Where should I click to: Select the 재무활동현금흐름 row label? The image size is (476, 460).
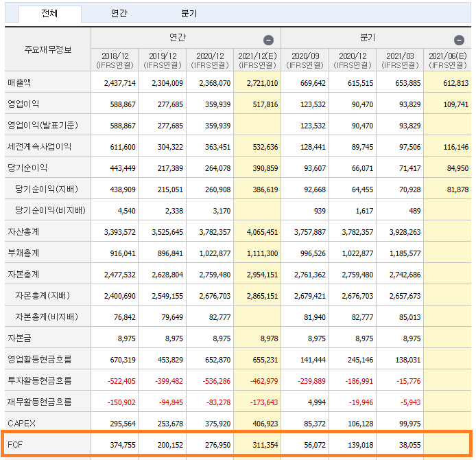[x=40, y=402]
